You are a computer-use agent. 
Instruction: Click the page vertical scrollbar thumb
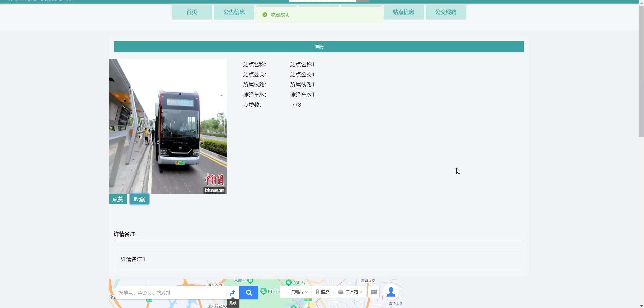coord(641,71)
